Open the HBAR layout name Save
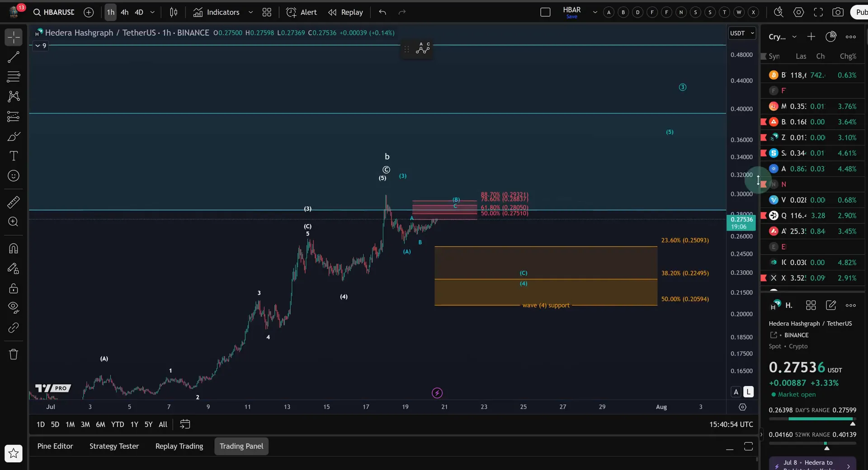The width and height of the screenshot is (868, 470). tap(572, 12)
